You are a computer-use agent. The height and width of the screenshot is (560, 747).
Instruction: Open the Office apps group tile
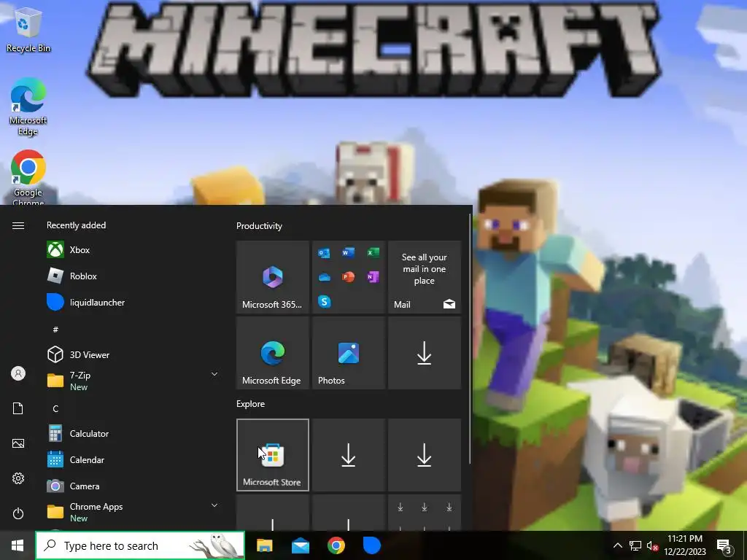[x=348, y=276]
